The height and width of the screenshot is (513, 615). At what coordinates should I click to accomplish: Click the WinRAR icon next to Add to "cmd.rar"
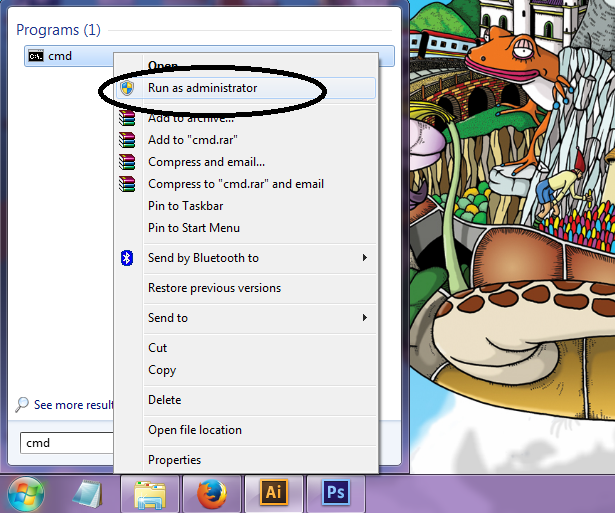127,140
